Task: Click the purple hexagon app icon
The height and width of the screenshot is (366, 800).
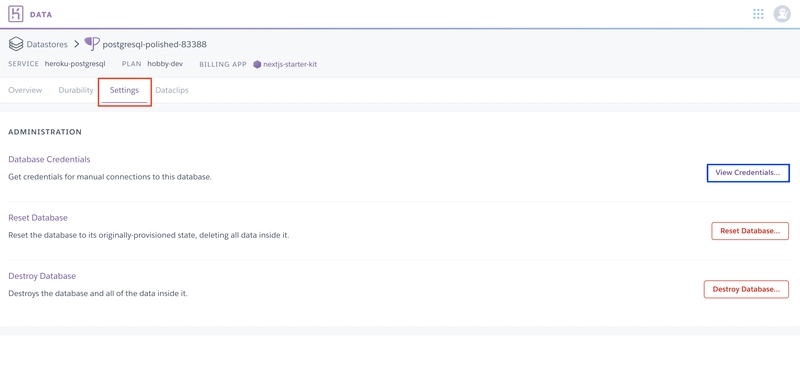Action: (257, 64)
